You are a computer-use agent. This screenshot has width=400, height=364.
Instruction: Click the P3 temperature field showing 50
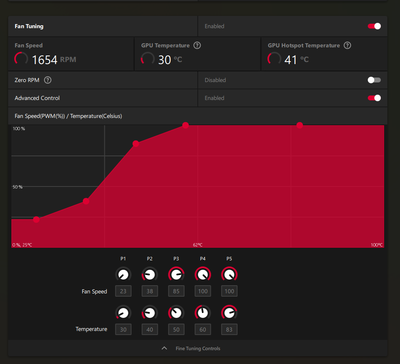[x=176, y=329]
